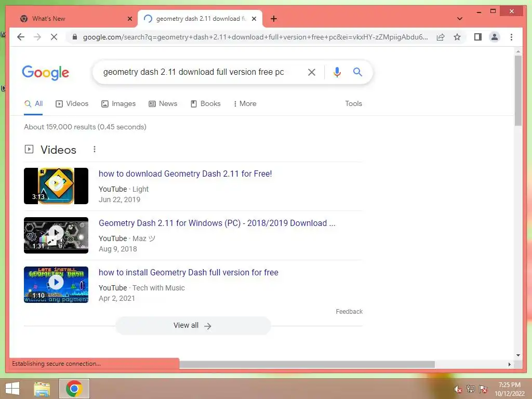Switch to News results tab
Viewport: 532px width, 399px height.
[x=163, y=104]
